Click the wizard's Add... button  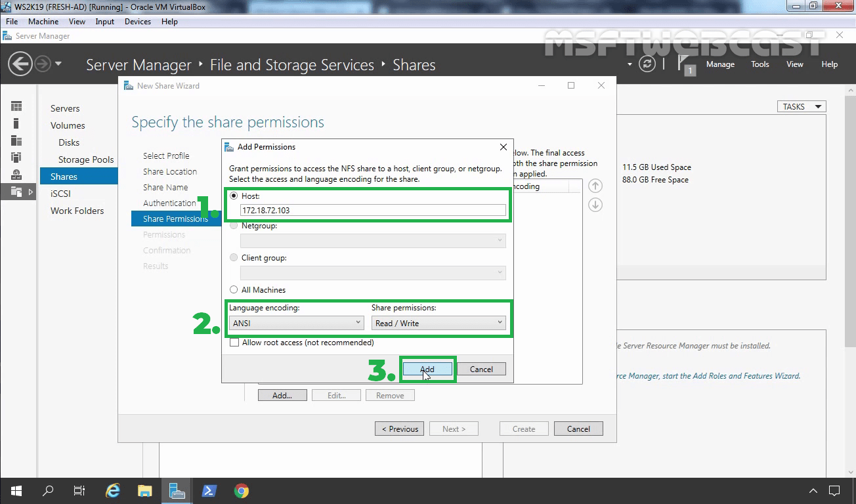(282, 395)
